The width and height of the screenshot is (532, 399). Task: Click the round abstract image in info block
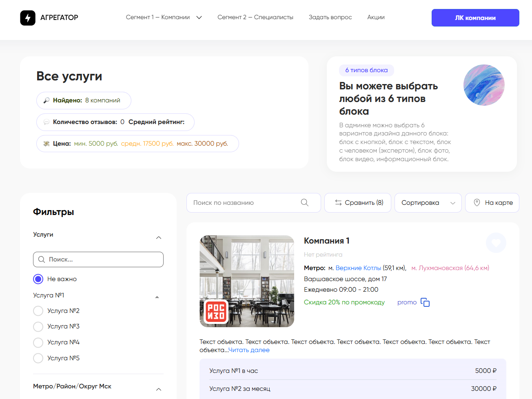(x=484, y=85)
